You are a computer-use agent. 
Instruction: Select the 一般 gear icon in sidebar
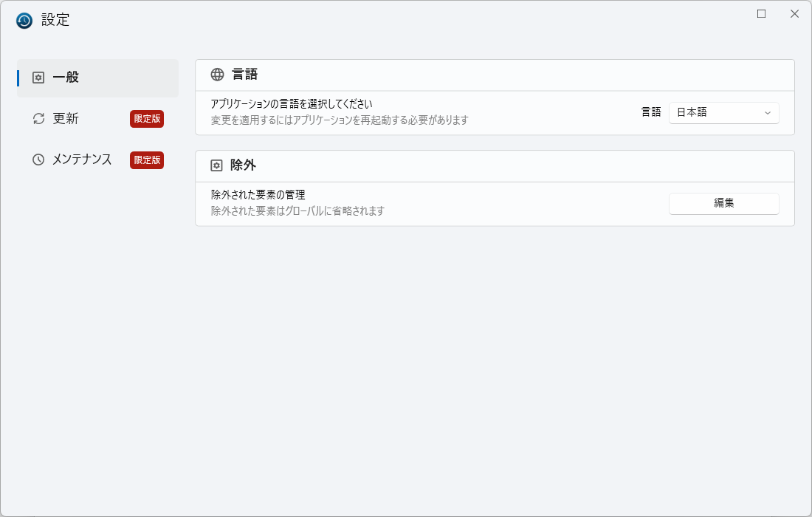(38, 78)
